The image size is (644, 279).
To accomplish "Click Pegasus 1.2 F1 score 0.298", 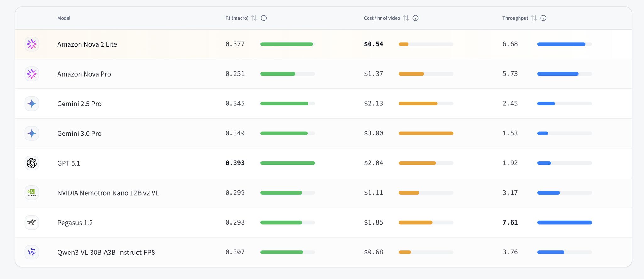I will (x=235, y=222).
